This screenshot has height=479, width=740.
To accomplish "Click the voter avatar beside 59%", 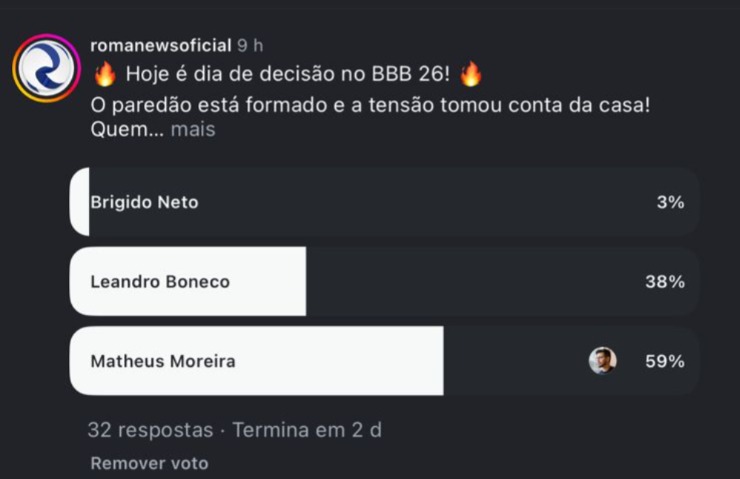I will coord(602,361).
